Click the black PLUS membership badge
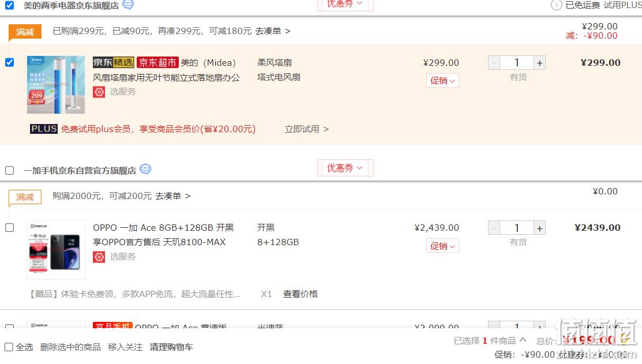The image size is (642, 364). (44, 129)
